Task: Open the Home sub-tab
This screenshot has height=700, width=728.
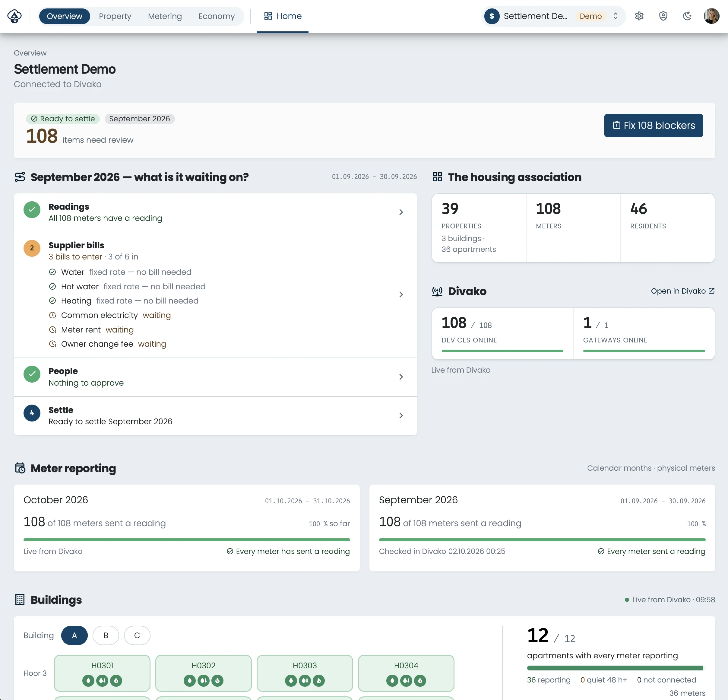Action: coord(282,16)
